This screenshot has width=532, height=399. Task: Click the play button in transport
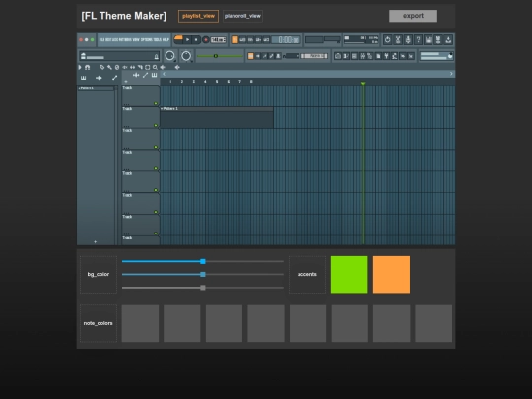(187, 40)
